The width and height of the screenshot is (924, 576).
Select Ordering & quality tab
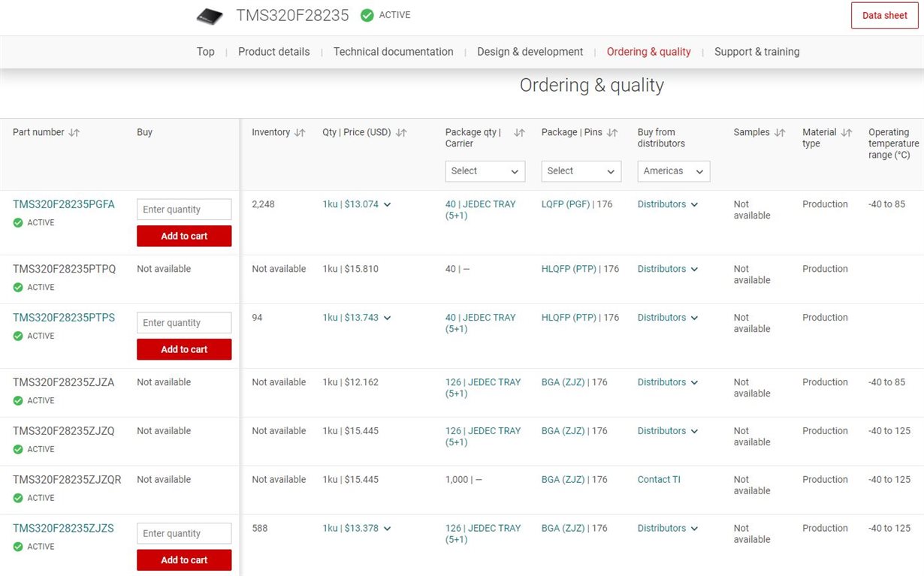649,52
